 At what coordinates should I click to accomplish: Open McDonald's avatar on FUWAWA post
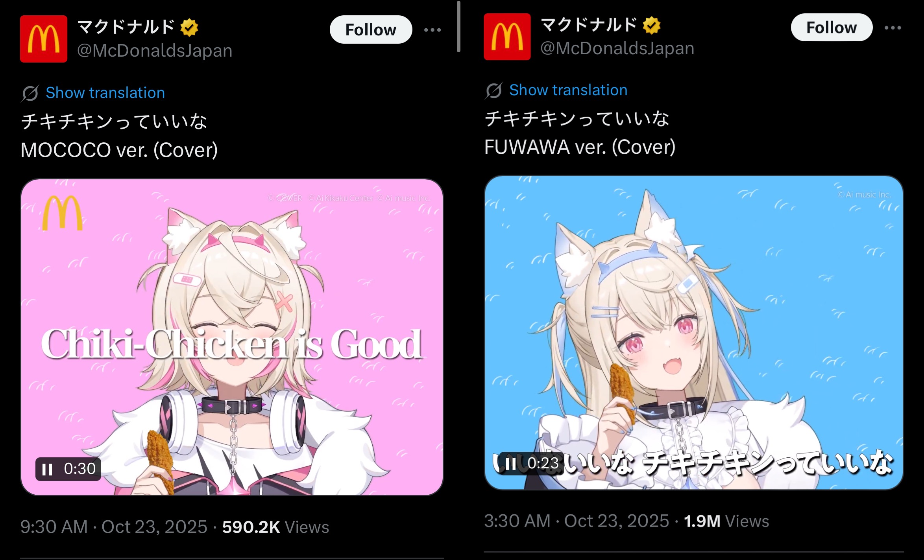tap(507, 37)
